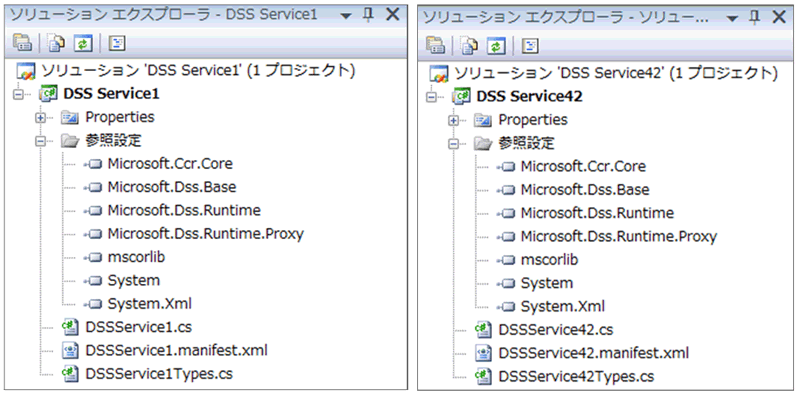Collapse 参照設定 folder under DSS Service1

(x=40, y=141)
